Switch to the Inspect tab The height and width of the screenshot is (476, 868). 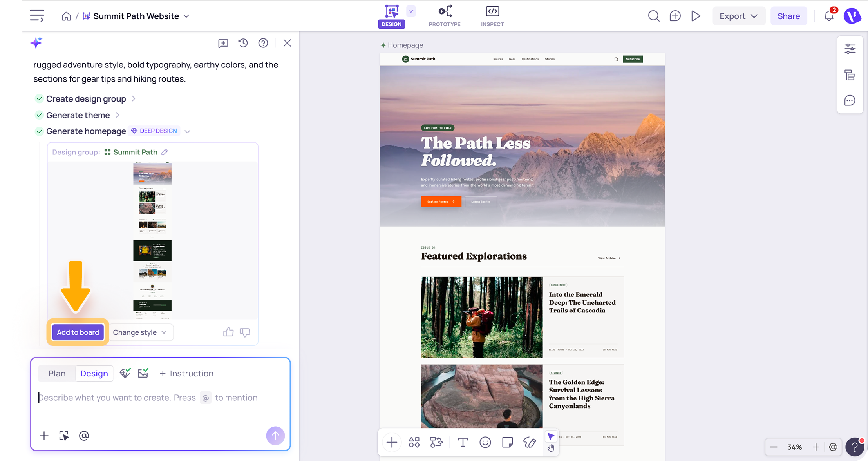click(492, 16)
